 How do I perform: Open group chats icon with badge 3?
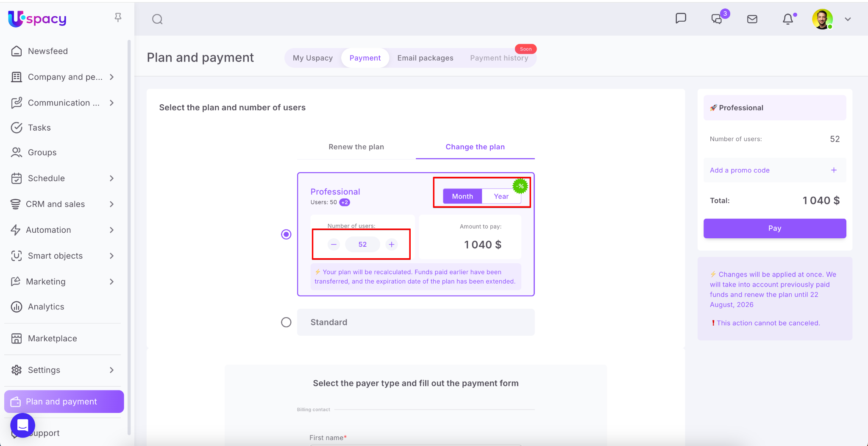(717, 19)
